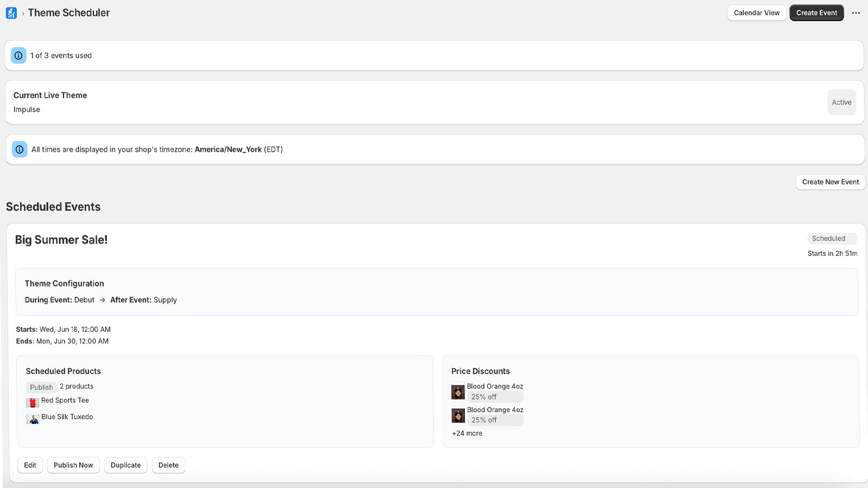The width and height of the screenshot is (868, 488).
Task: Click the Big Summer Sale! event title
Action: click(61, 240)
